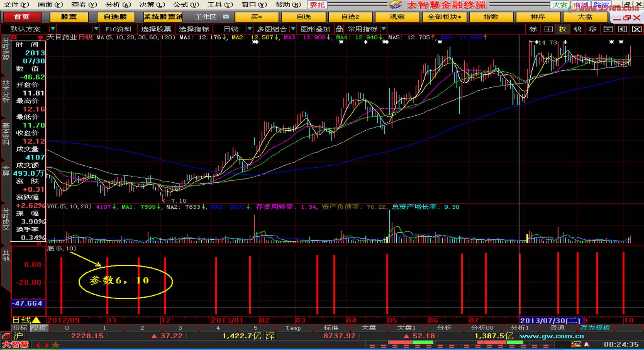This screenshot has width=644, height=350.
Task: Click the crosshair grid icon beside 标
Action: [x=548, y=29]
